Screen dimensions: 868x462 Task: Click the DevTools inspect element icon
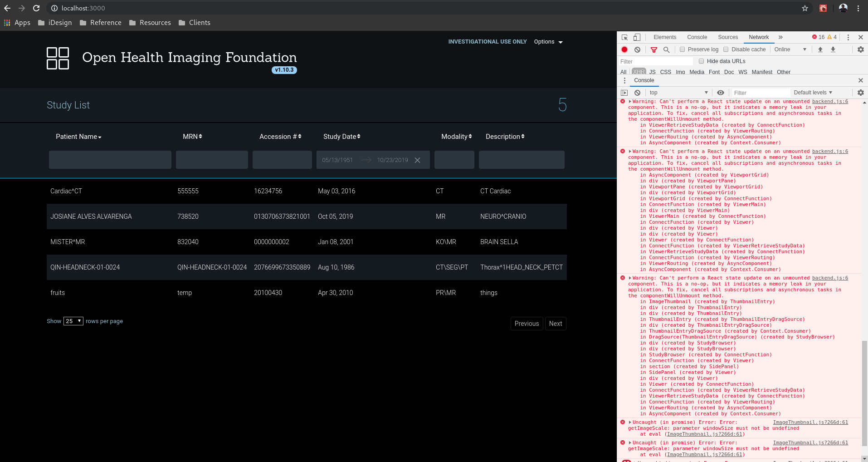click(x=624, y=37)
